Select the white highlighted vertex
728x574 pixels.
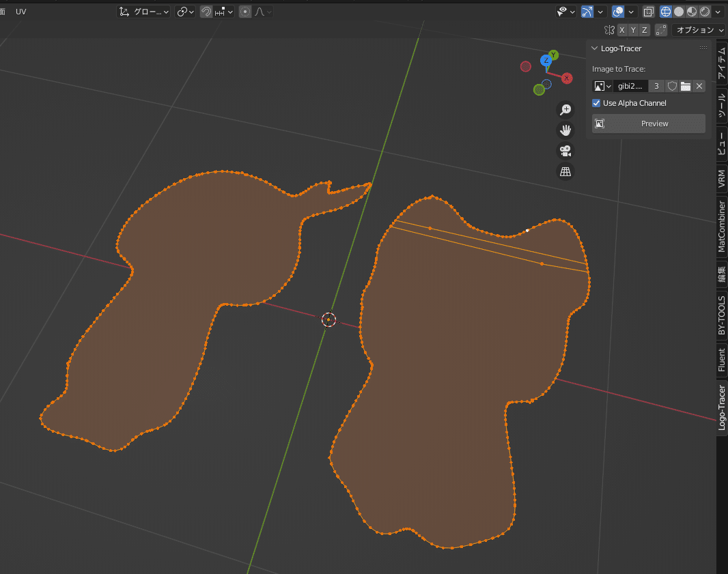[x=527, y=230]
